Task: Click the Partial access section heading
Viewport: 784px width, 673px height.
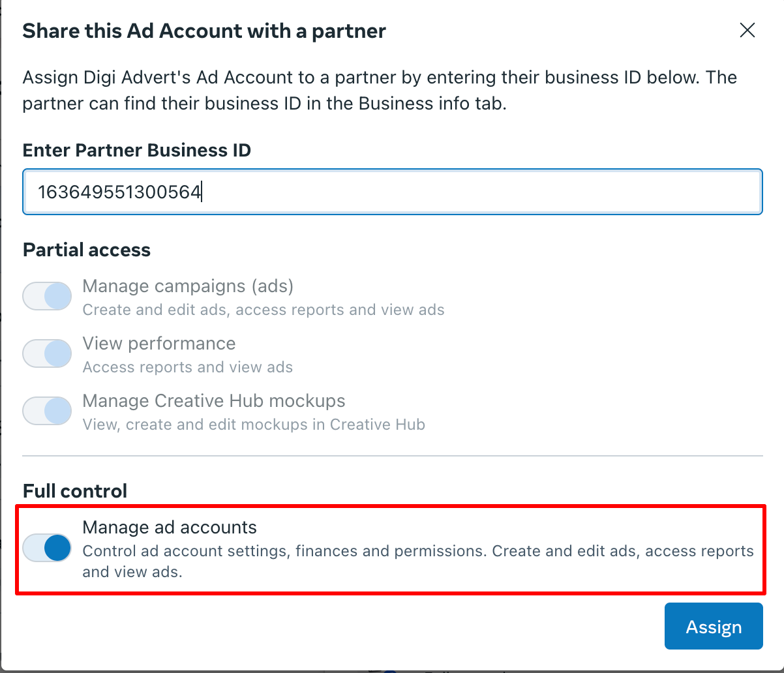Action: click(x=86, y=250)
